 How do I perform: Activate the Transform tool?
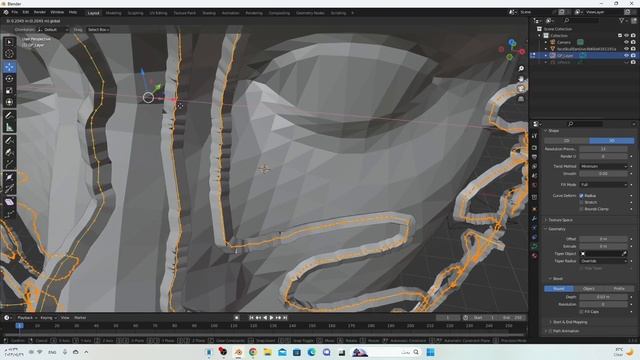(x=9, y=102)
